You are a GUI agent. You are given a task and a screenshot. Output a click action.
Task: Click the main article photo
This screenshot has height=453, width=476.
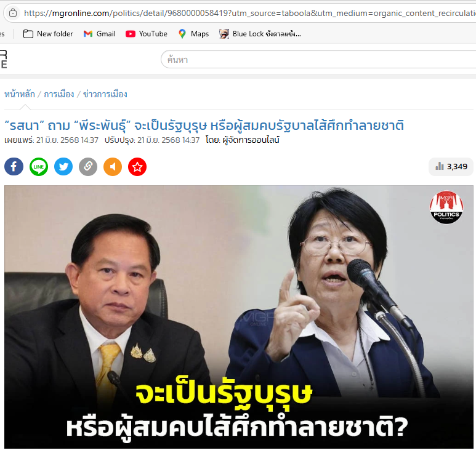(x=238, y=317)
